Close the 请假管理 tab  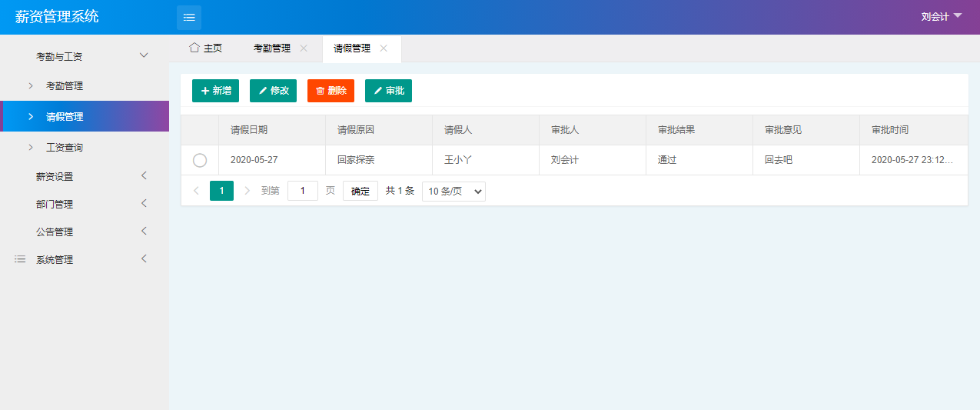(x=384, y=48)
